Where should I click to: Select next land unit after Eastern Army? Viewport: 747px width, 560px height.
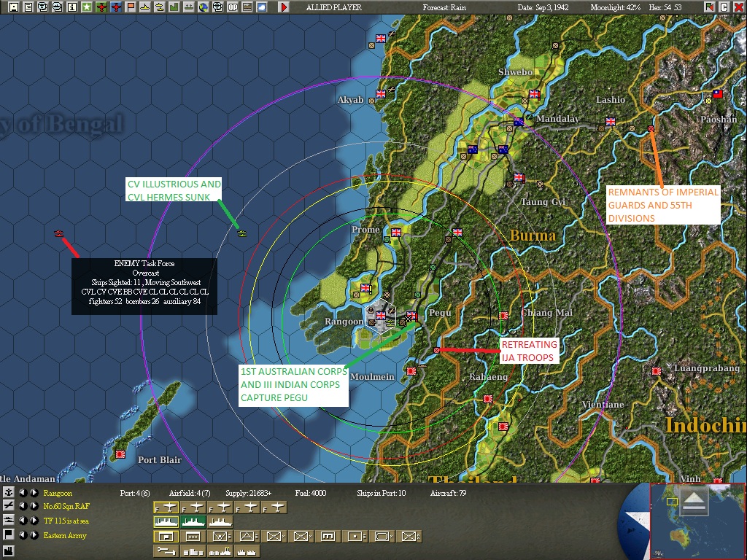34,534
